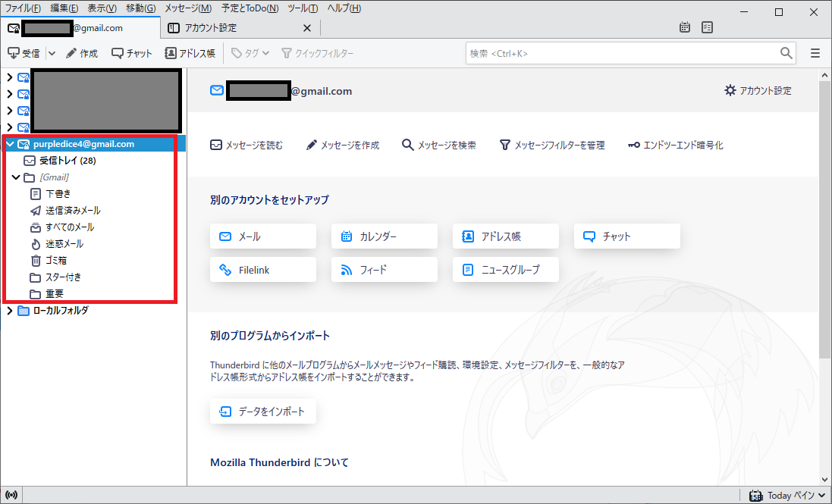Expand the first redacted account in folder tree
The image size is (832, 504).
[10, 77]
